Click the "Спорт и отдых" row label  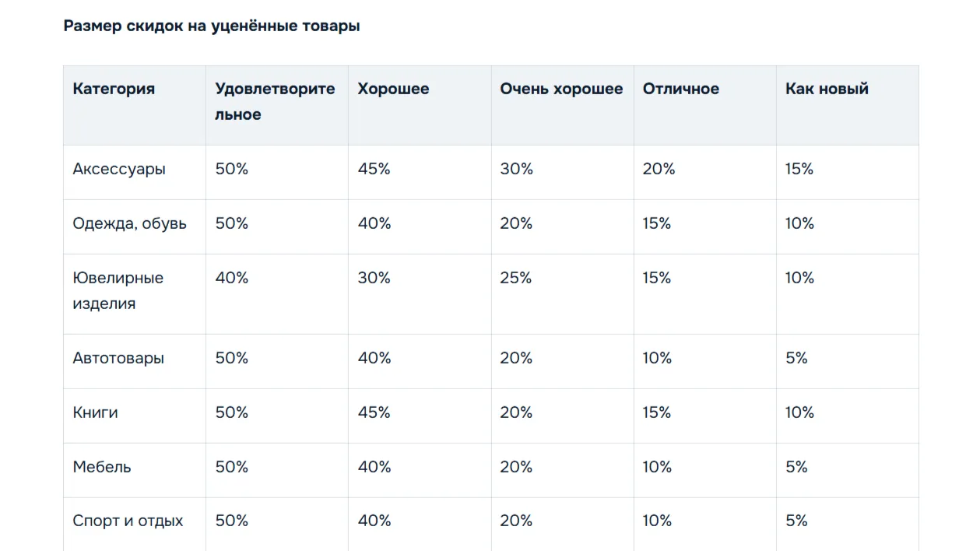click(128, 521)
